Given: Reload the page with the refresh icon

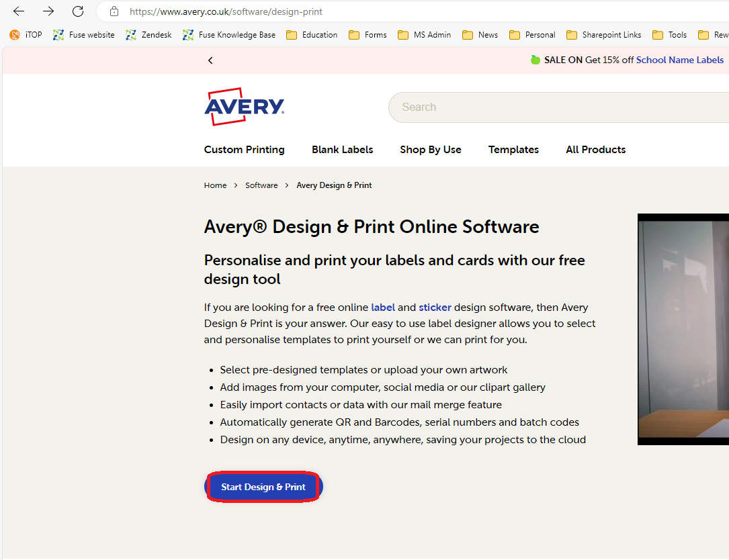Looking at the screenshot, I should pos(78,11).
